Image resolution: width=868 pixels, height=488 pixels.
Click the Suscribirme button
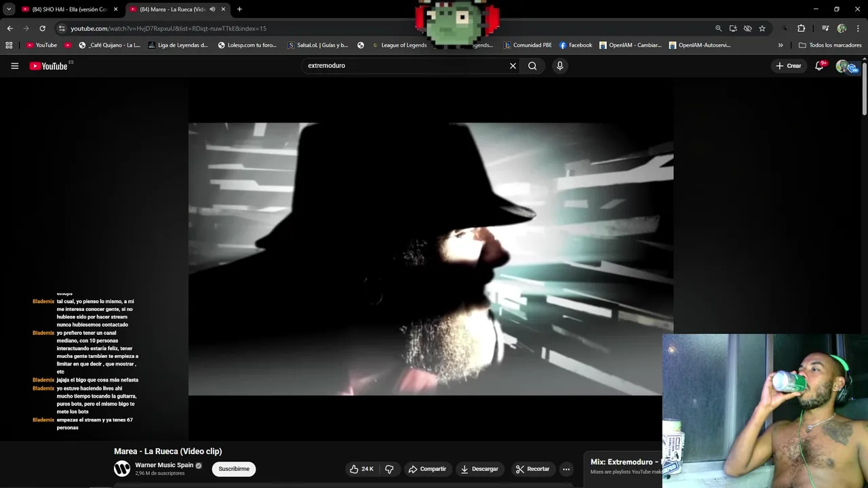click(x=234, y=469)
